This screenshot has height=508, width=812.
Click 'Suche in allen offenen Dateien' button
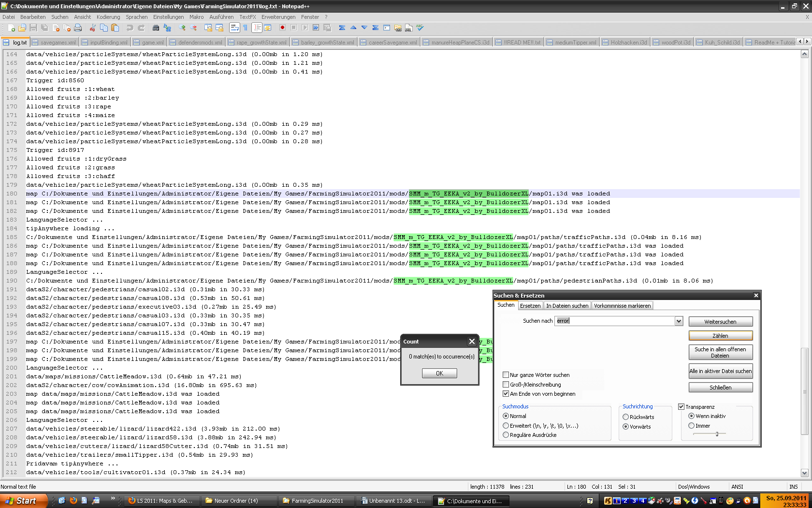[x=720, y=352]
